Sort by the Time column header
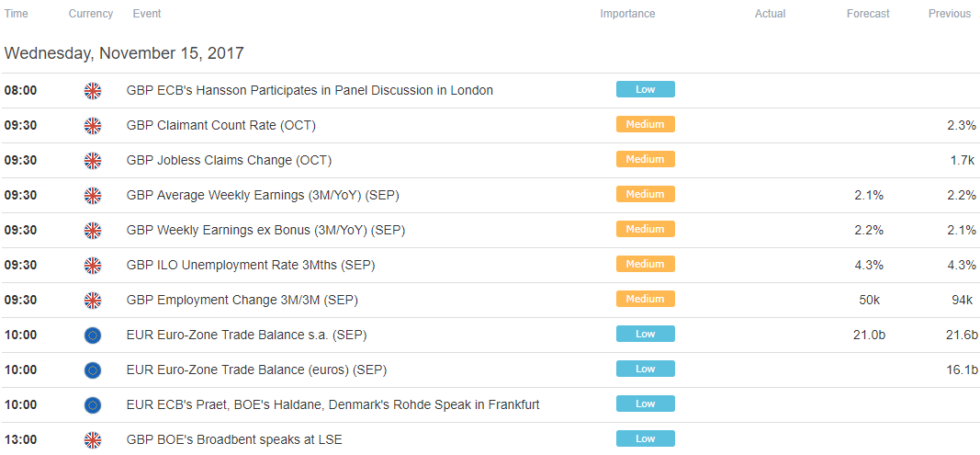Screen dimensions: 980x455 pos(17,14)
